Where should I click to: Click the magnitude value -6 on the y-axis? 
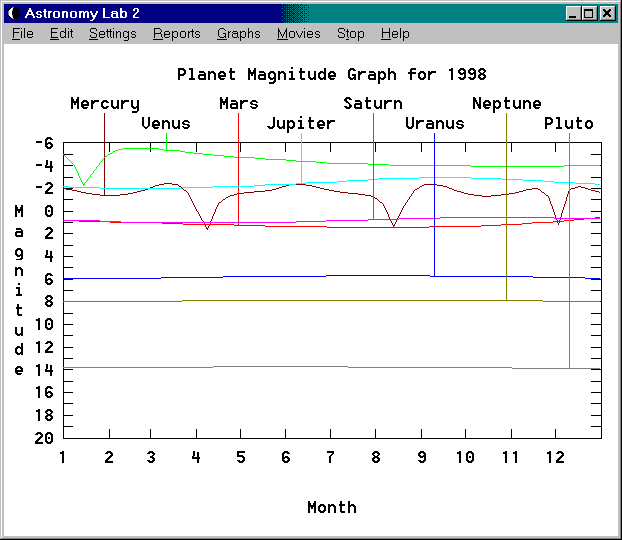44,143
